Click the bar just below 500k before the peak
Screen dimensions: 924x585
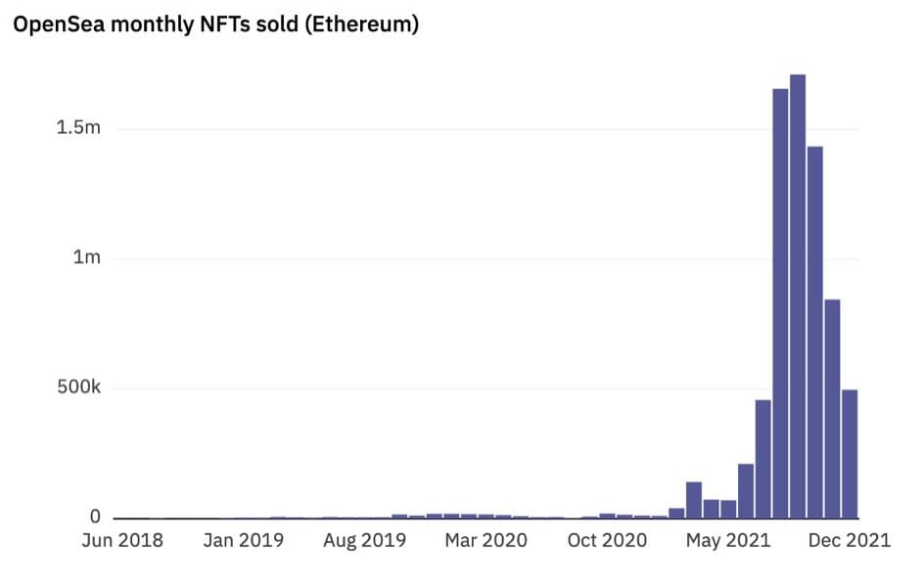click(763, 459)
